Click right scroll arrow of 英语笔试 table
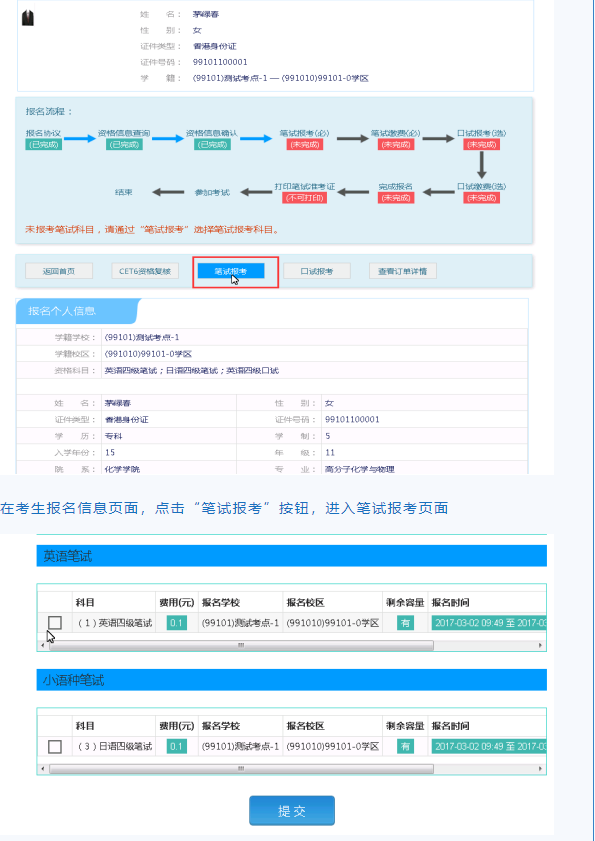This screenshot has height=841, width=595. (x=540, y=645)
